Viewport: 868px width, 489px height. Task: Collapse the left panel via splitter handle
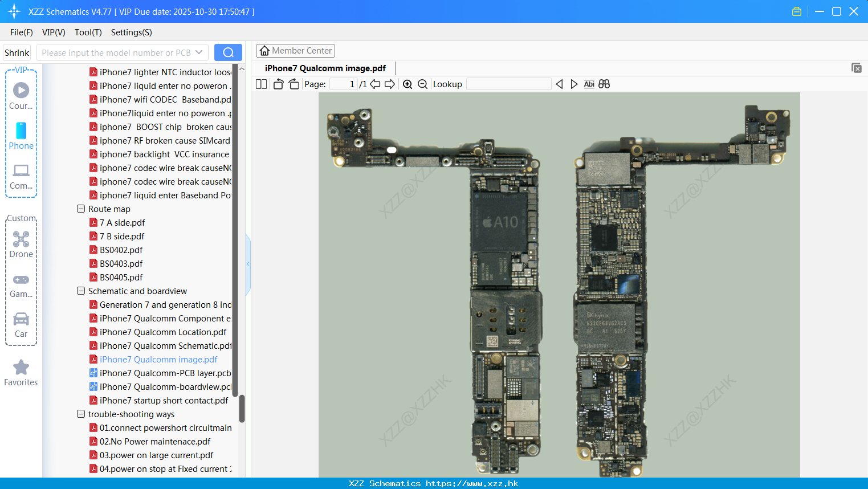pos(248,264)
